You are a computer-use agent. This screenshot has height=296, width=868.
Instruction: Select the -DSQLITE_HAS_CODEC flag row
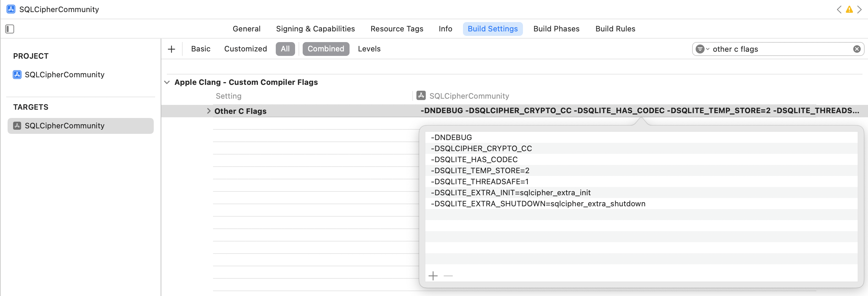coord(641,159)
